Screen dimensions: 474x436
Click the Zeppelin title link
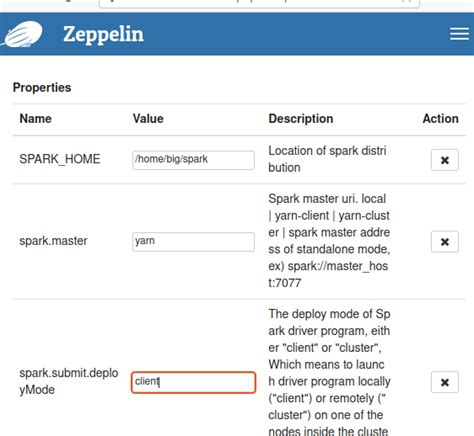[103, 34]
